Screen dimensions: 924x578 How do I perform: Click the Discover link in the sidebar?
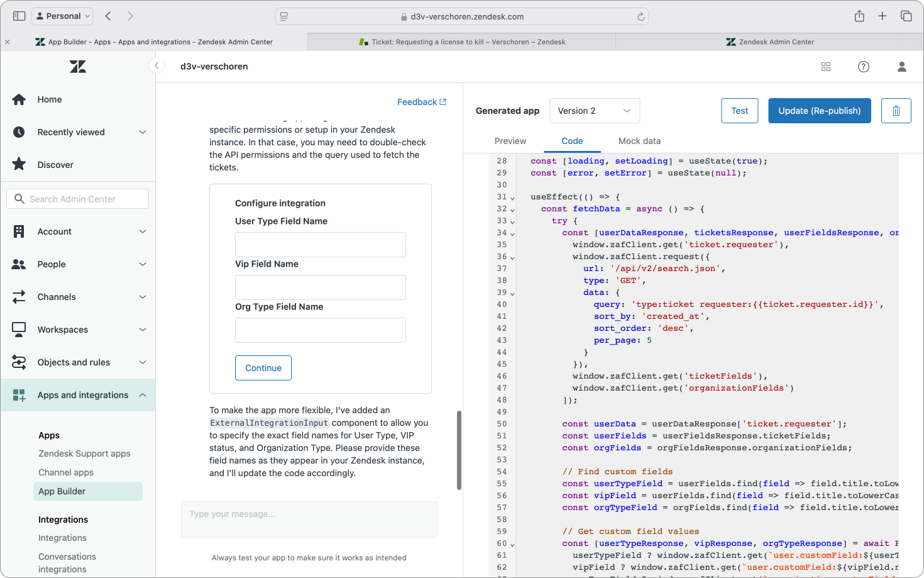[x=55, y=165]
